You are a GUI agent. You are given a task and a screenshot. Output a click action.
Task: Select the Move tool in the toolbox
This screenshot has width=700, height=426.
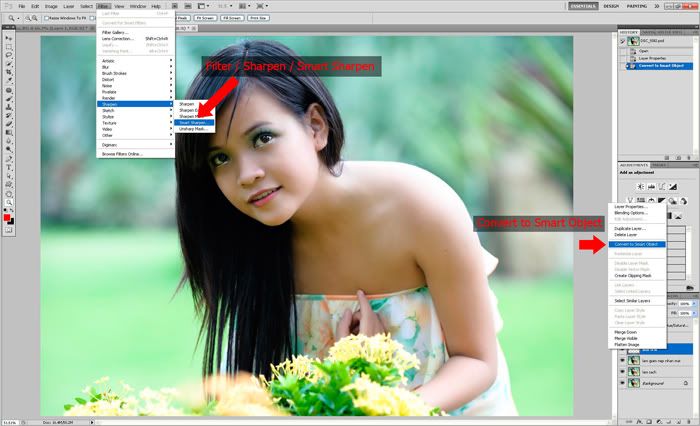[x=9, y=36]
